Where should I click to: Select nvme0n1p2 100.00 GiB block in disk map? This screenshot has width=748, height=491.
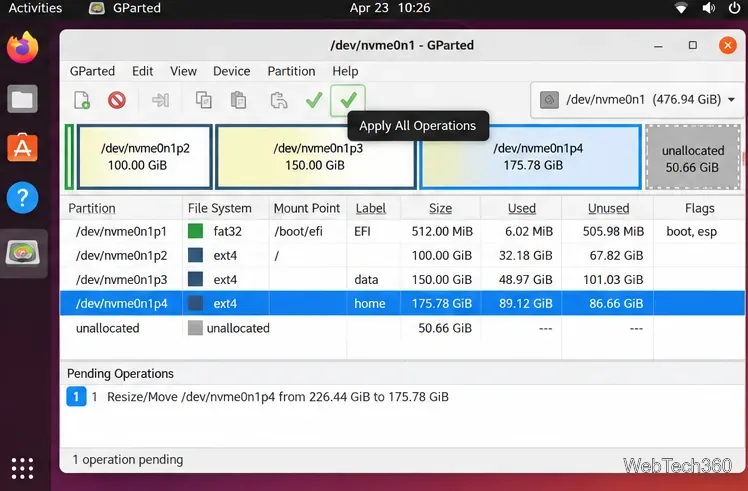coord(145,157)
